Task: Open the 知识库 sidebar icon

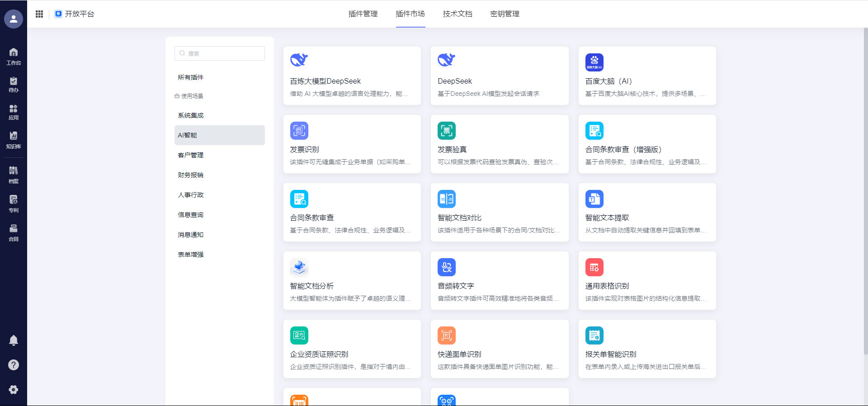Action: coord(14,140)
